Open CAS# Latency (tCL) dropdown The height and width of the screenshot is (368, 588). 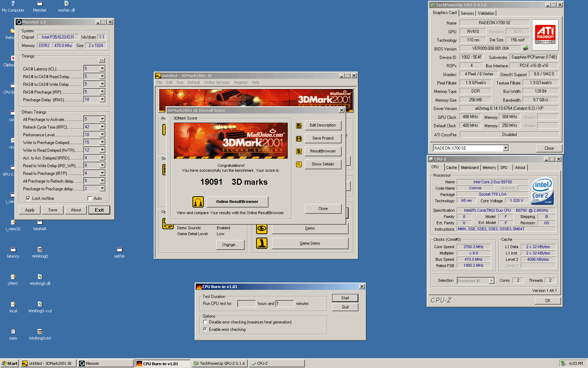pos(102,69)
